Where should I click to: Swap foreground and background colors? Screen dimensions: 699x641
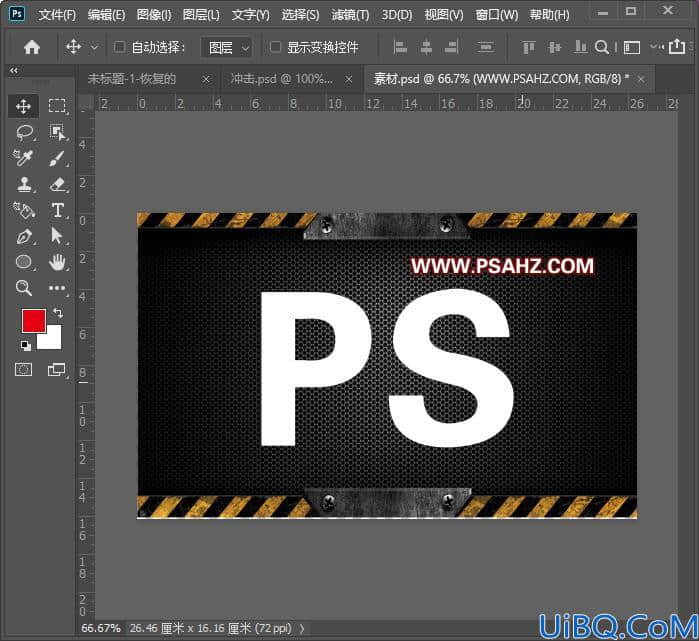[58, 312]
